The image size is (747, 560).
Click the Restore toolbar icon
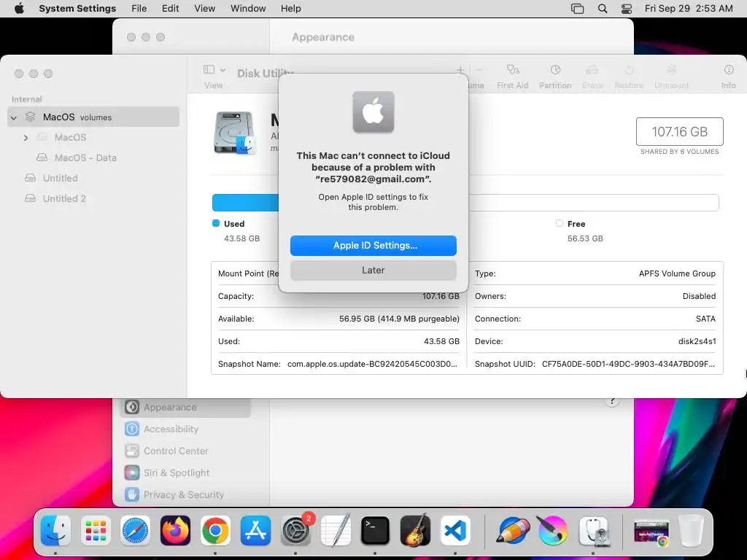pyautogui.click(x=628, y=77)
